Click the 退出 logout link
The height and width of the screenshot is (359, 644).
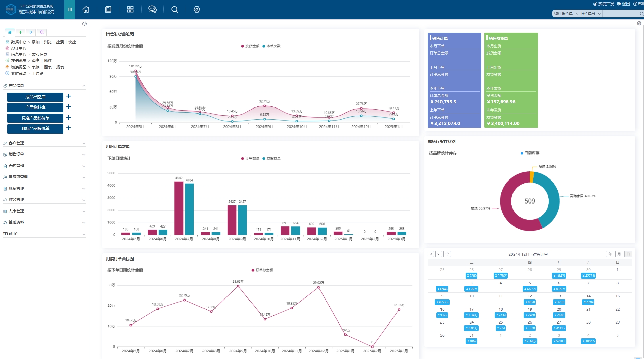click(x=624, y=4)
